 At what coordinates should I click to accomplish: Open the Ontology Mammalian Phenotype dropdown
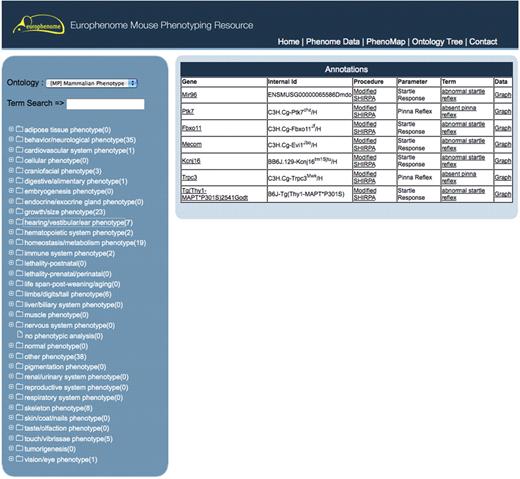click(x=91, y=83)
